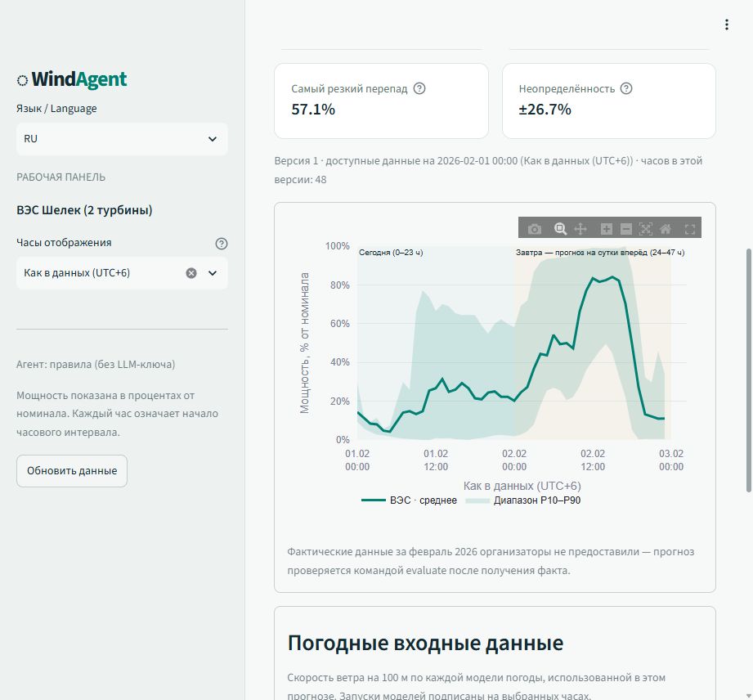The width and height of the screenshot is (753, 700).
Task: Clear the Как в данных (UTC+6) selection
Action: click(x=191, y=273)
